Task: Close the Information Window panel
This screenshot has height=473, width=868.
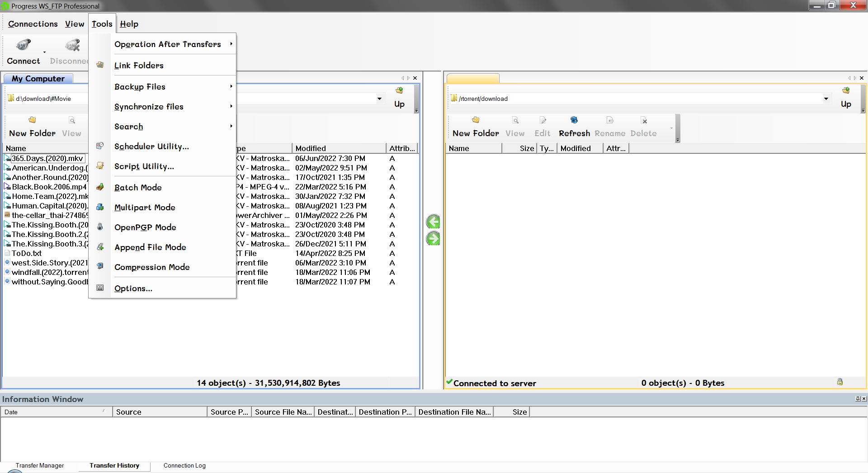Action: [x=864, y=398]
